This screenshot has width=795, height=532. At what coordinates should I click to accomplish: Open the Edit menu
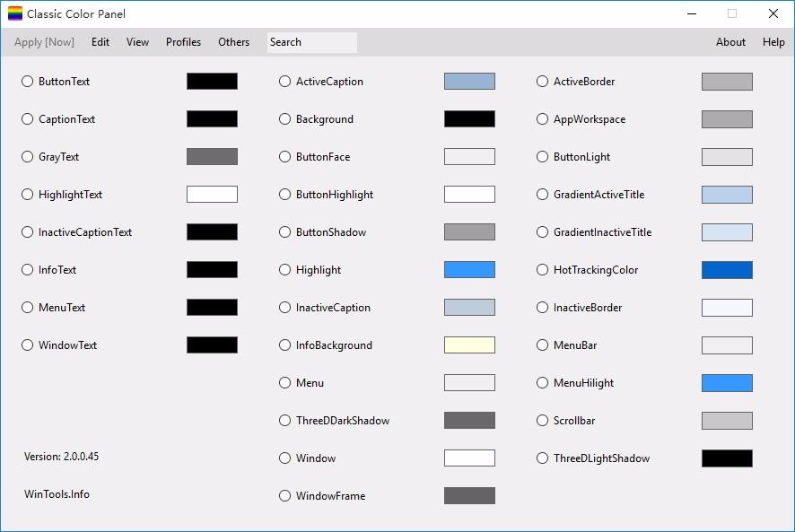point(100,42)
